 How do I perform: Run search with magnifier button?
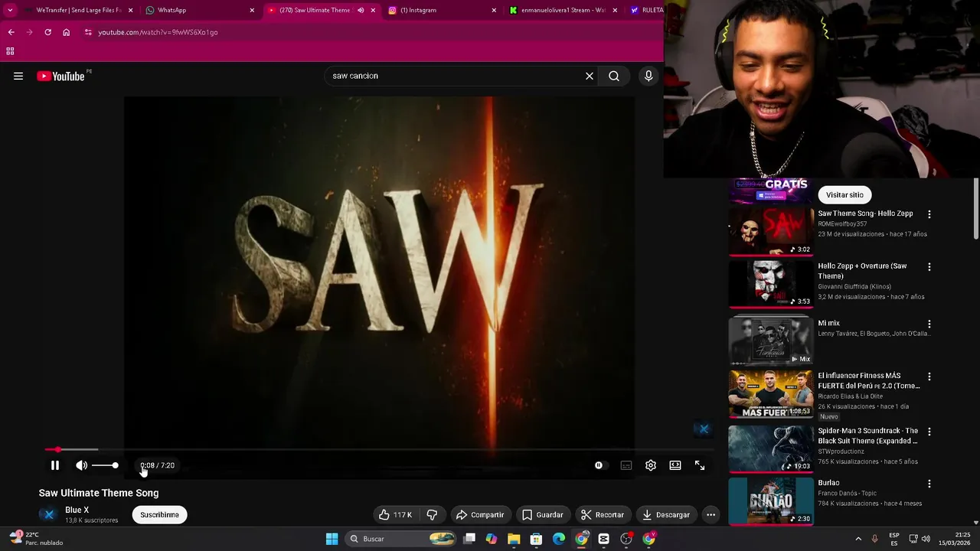tap(614, 76)
